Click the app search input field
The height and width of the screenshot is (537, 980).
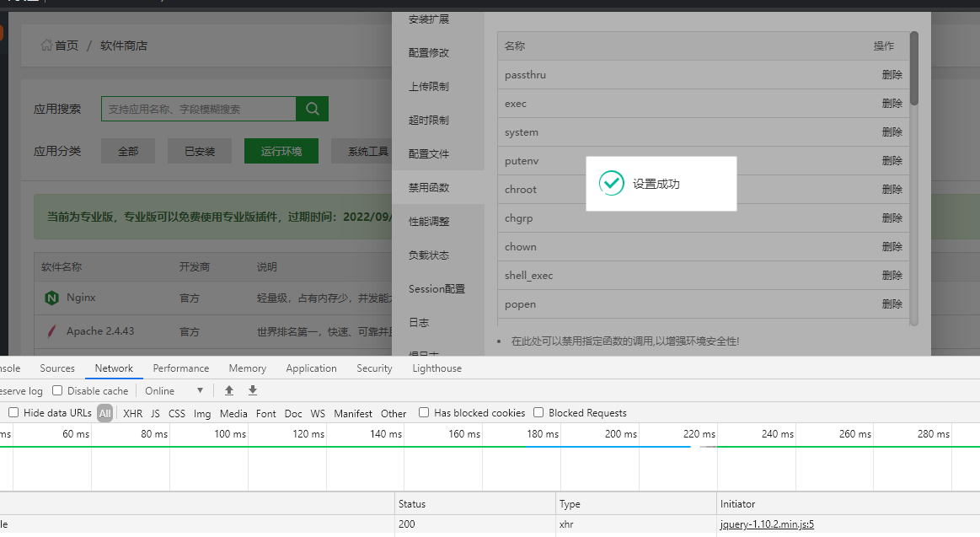click(199, 109)
